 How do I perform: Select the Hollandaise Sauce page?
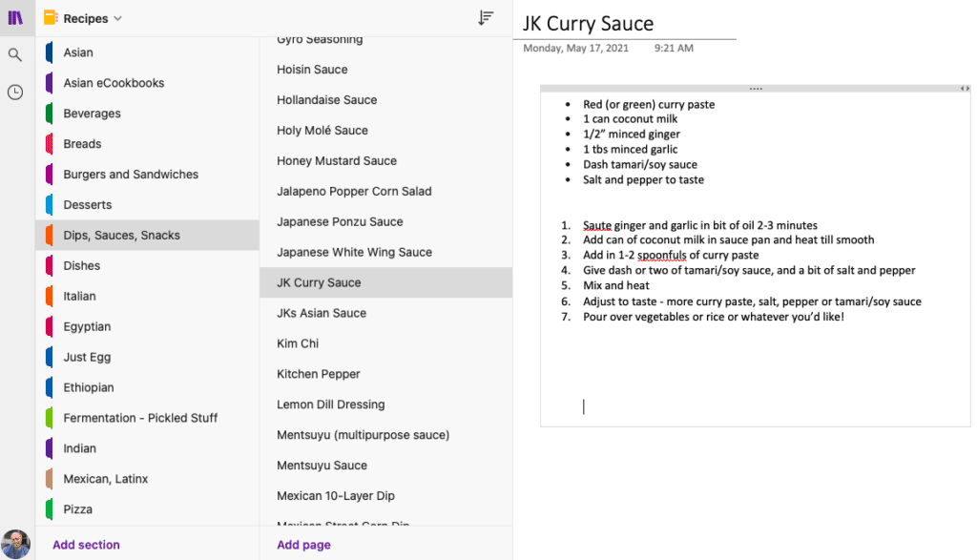click(x=326, y=100)
